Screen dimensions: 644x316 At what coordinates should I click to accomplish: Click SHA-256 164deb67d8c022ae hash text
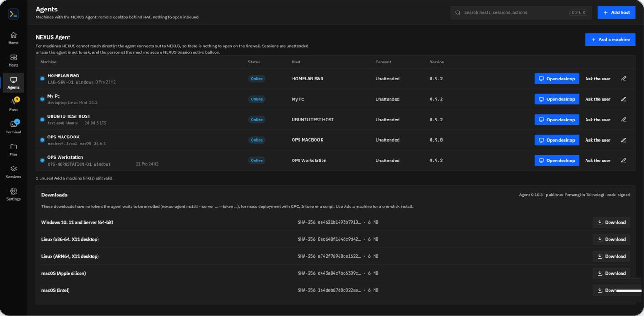329,290
